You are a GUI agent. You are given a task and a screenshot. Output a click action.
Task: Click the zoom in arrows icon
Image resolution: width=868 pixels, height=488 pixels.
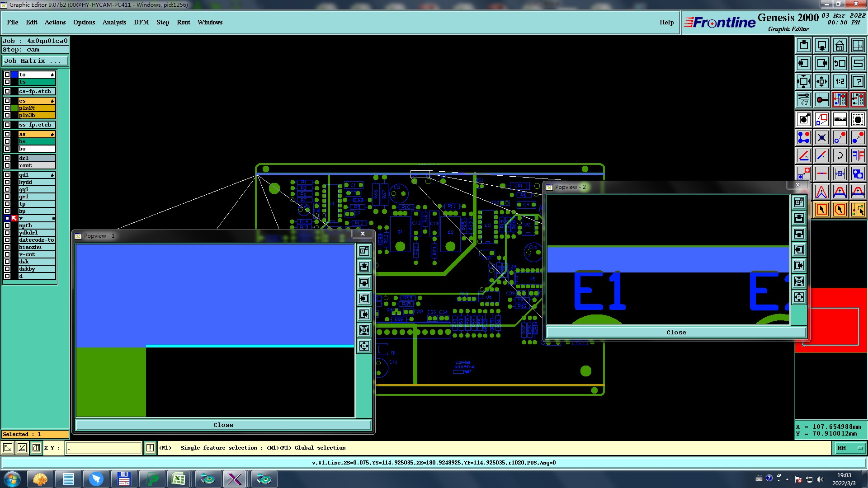coord(804,81)
